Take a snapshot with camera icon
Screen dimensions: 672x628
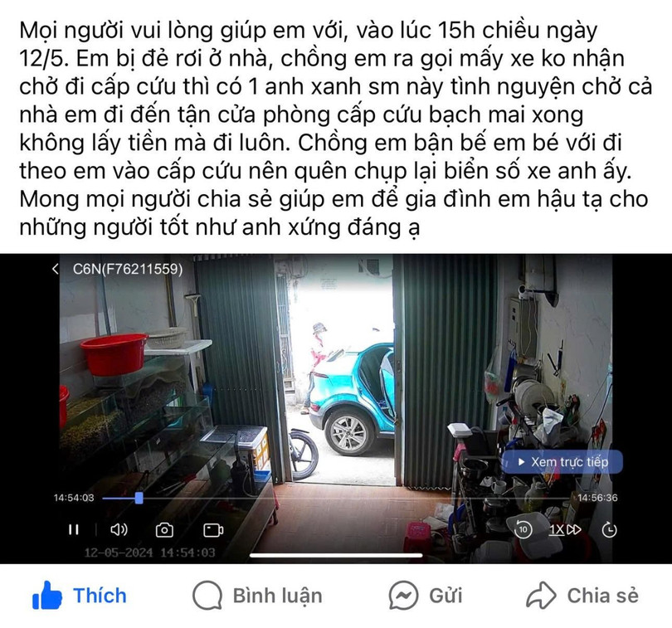point(164,530)
